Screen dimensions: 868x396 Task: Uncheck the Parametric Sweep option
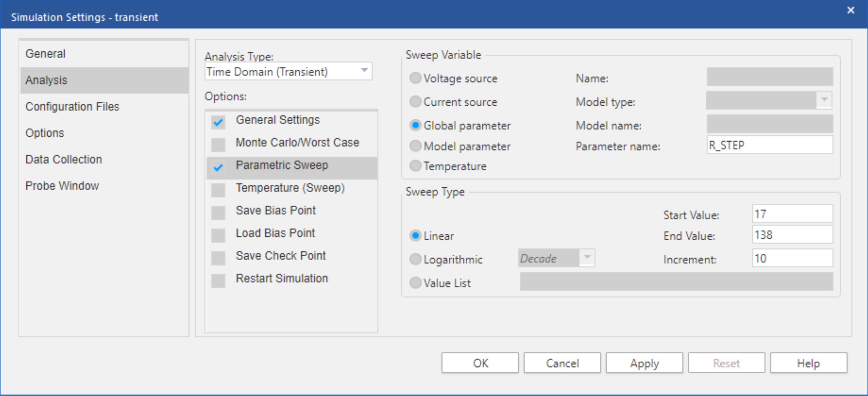[218, 167]
